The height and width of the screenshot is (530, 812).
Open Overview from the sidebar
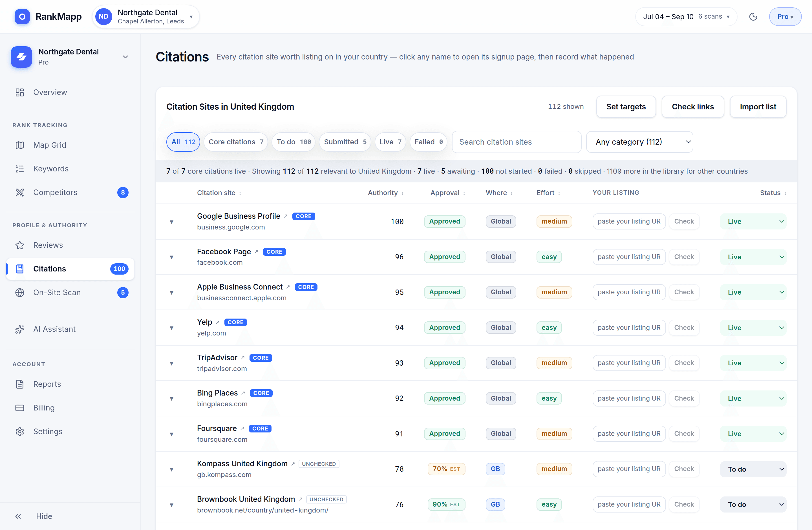pyautogui.click(x=70, y=92)
